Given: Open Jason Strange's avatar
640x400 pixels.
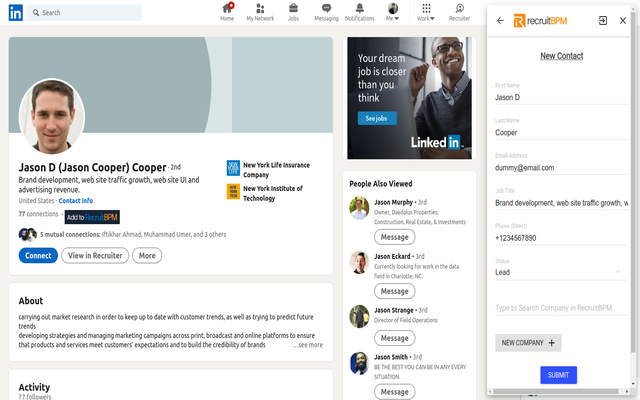Looking at the screenshot, I should point(359,316).
